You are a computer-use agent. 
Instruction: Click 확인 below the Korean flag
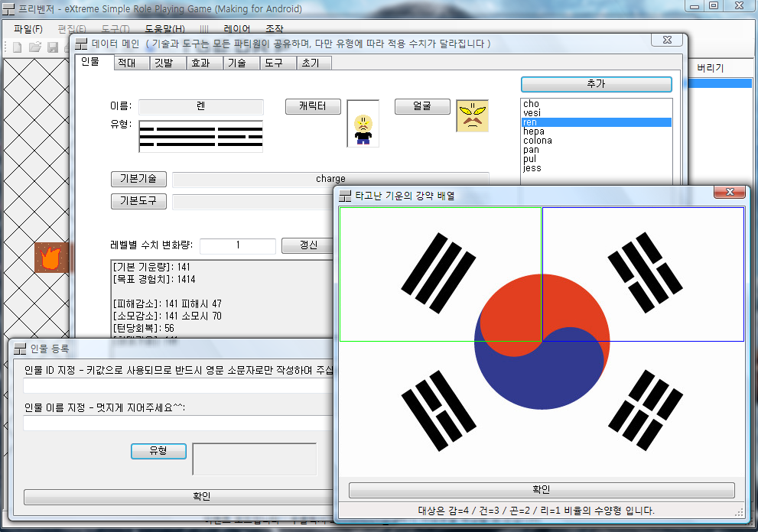pyautogui.click(x=542, y=490)
